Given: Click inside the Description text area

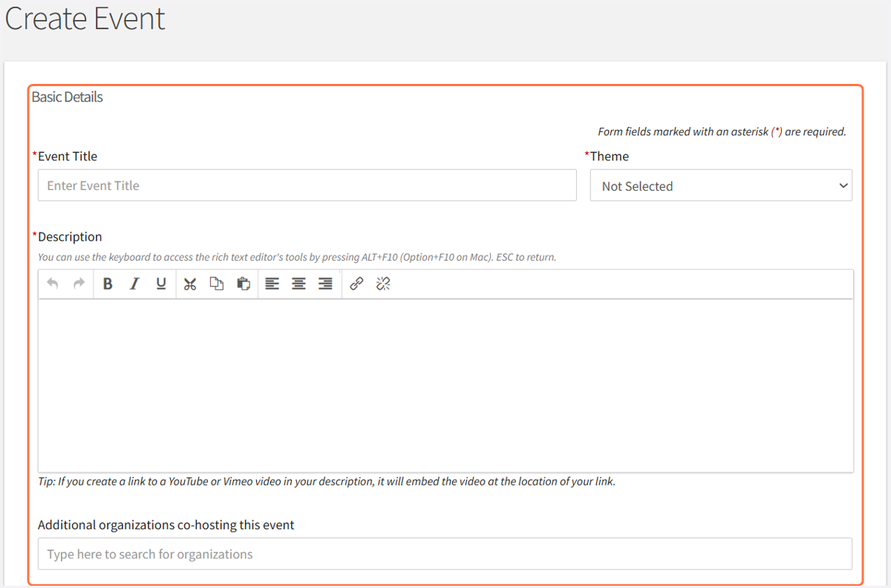Looking at the screenshot, I should [x=446, y=385].
